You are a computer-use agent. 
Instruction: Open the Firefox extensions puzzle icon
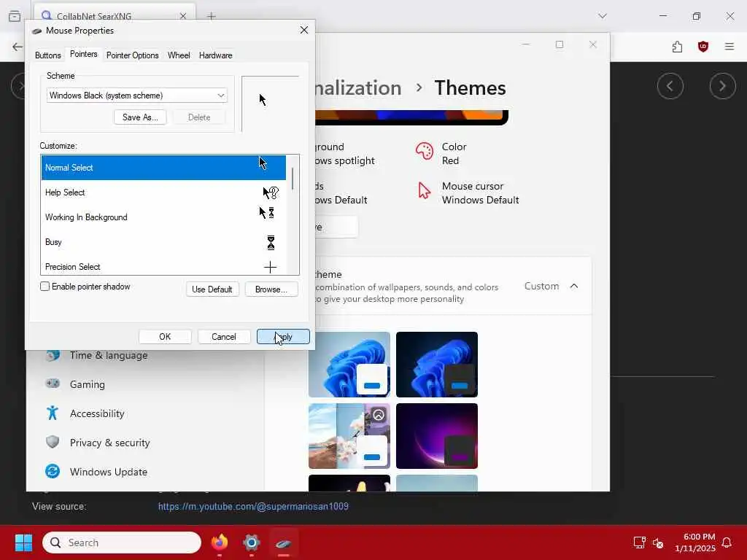677,47
